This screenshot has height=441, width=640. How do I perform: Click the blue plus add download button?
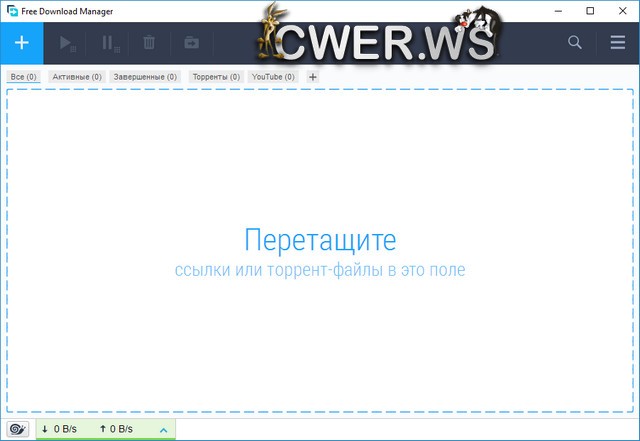[x=22, y=43]
